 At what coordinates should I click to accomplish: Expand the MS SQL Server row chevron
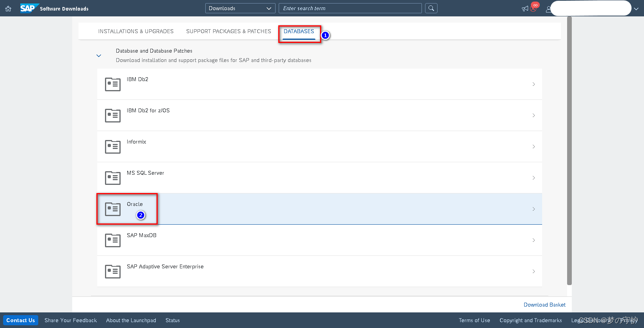tap(534, 178)
